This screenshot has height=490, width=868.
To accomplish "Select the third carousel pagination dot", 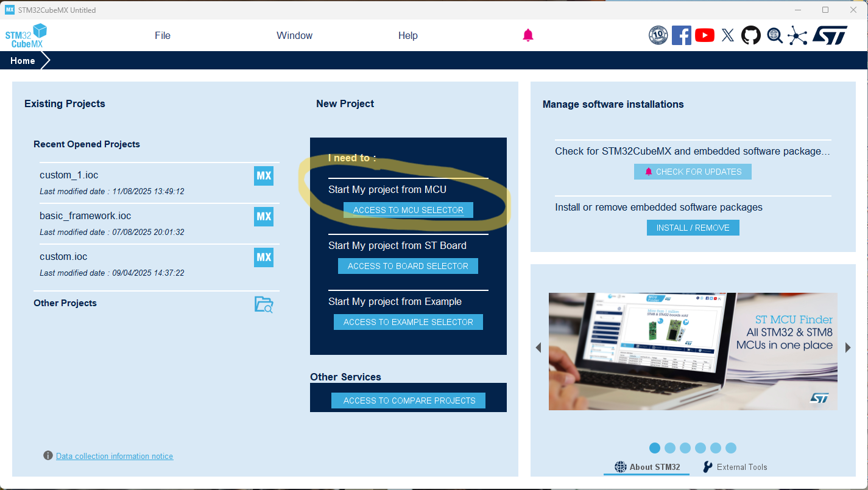I will click(x=685, y=448).
